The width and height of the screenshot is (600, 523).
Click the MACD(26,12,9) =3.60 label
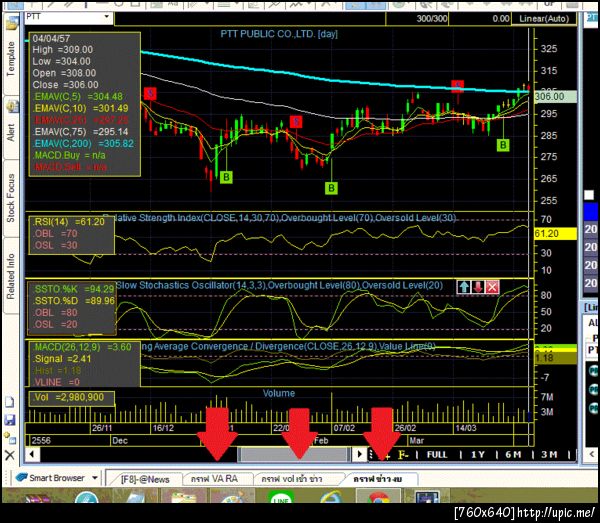[82, 347]
